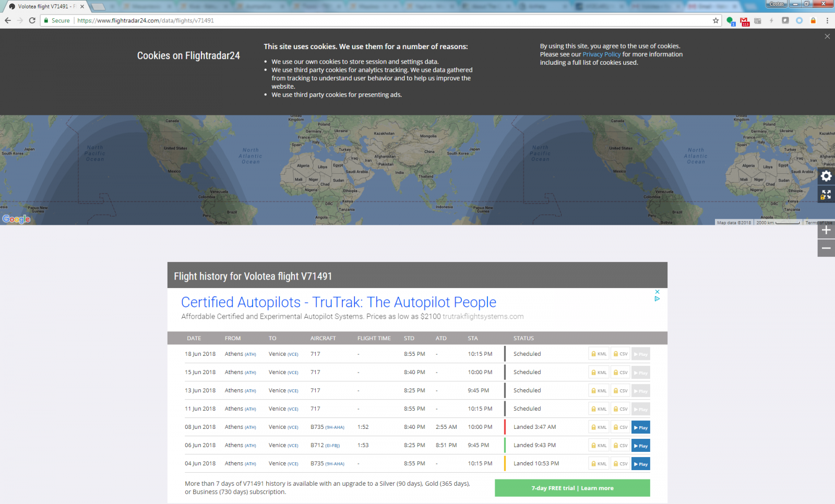Click the STATUS column header
This screenshot has width=835, height=504.
click(x=523, y=338)
